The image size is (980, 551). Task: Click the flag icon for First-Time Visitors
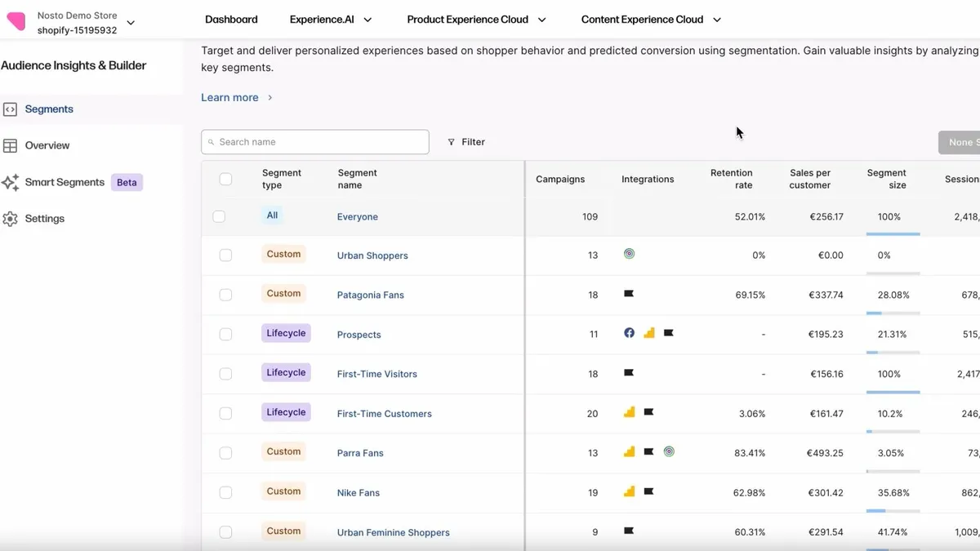[629, 373]
